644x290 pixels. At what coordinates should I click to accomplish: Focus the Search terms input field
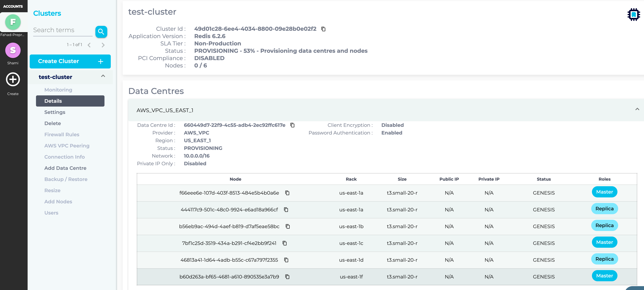[x=63, y=30]
